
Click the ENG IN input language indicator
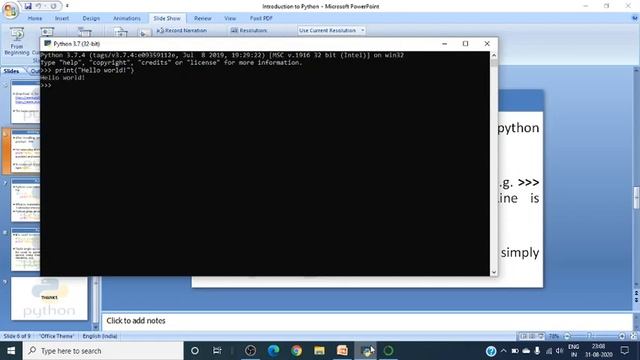(573, 351)
